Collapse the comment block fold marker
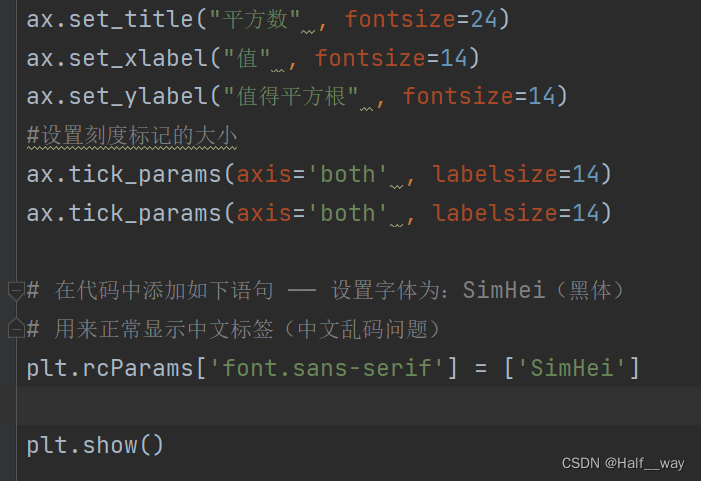The width and height of the screenshot is (701, 481). [16, 291]
